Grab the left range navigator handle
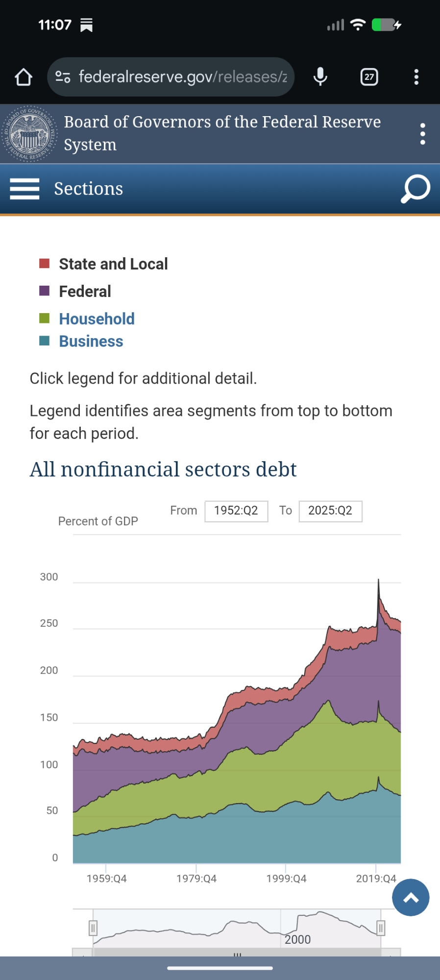440x980 pixels. coord(93,928)
